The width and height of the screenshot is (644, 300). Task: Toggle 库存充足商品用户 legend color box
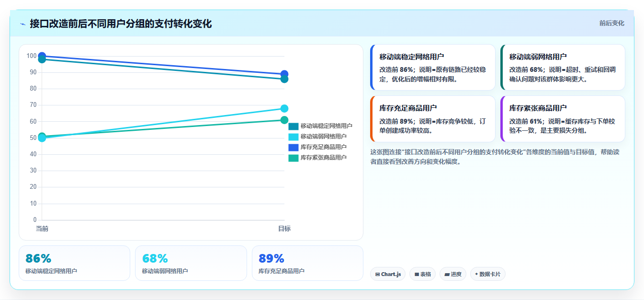point(294,147)
